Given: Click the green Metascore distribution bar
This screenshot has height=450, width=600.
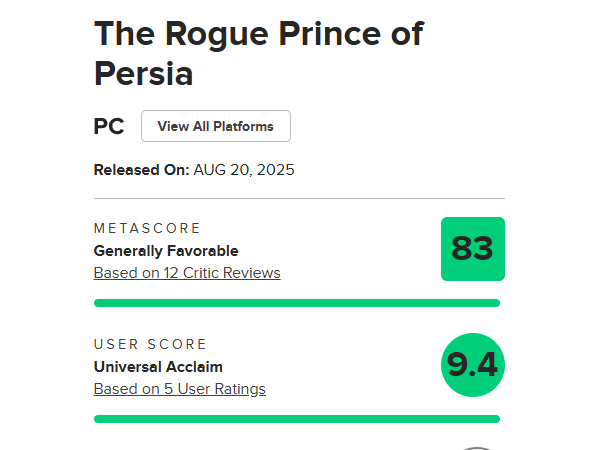Looking at the screenshot, I should (297, 303).
